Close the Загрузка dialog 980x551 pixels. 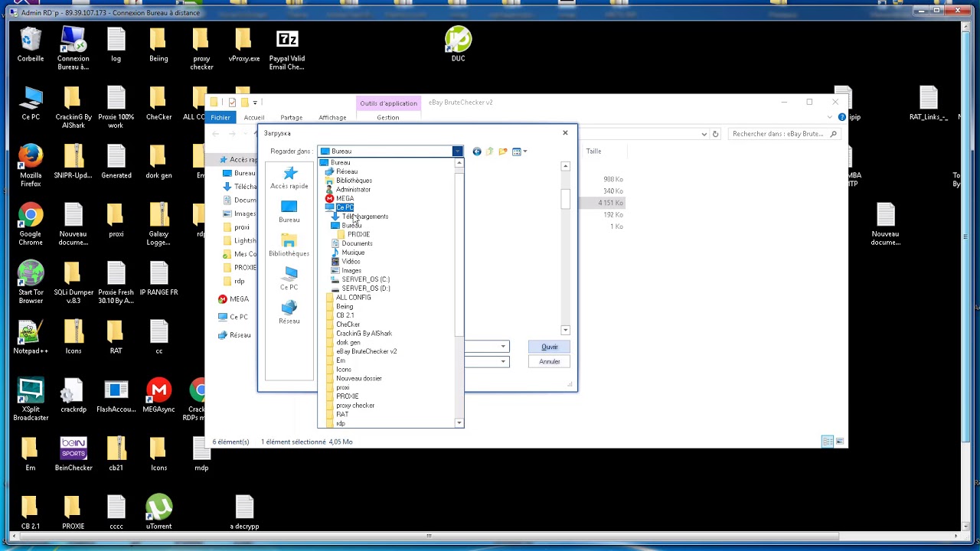pos(565,133)
